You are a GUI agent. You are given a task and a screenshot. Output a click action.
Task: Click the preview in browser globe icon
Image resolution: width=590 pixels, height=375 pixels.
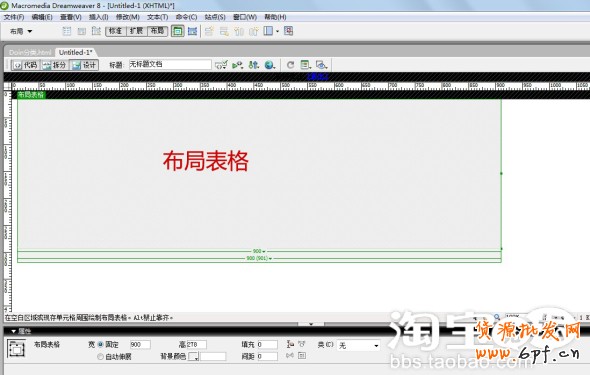pyautogui.click(x=269, y=65)
